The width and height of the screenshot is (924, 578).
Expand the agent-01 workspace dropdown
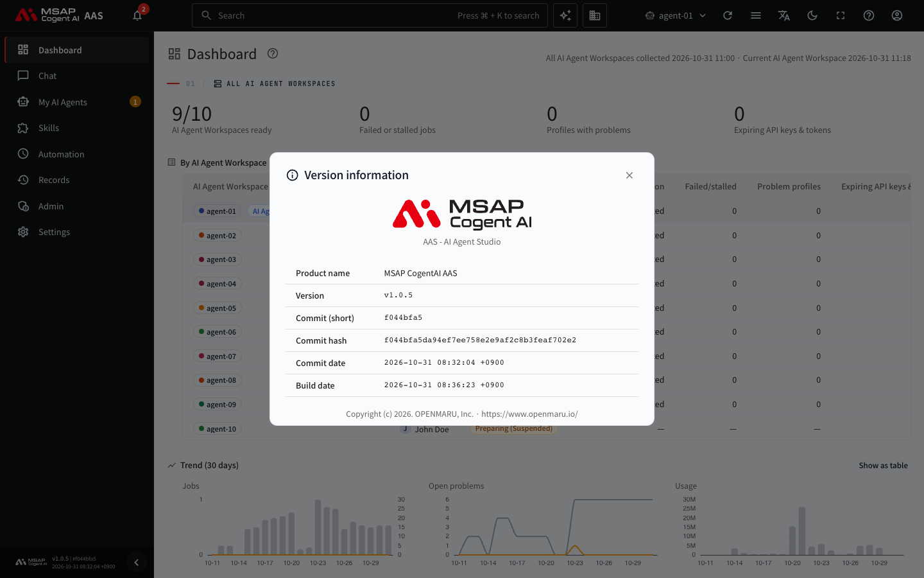point(676,15)
